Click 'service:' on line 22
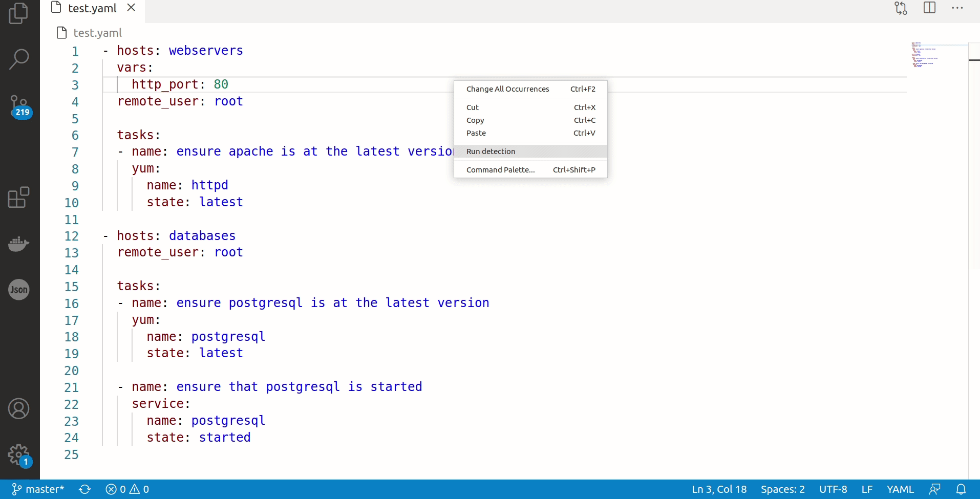980x499 pixels. (161, 404)
